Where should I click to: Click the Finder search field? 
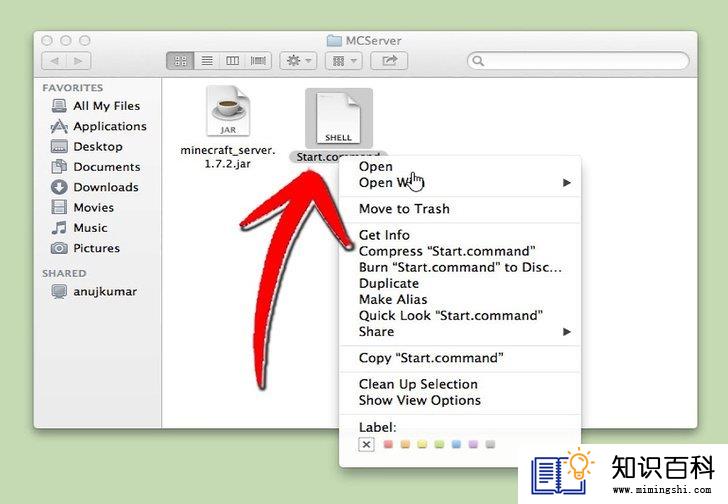tap(578, 61)
